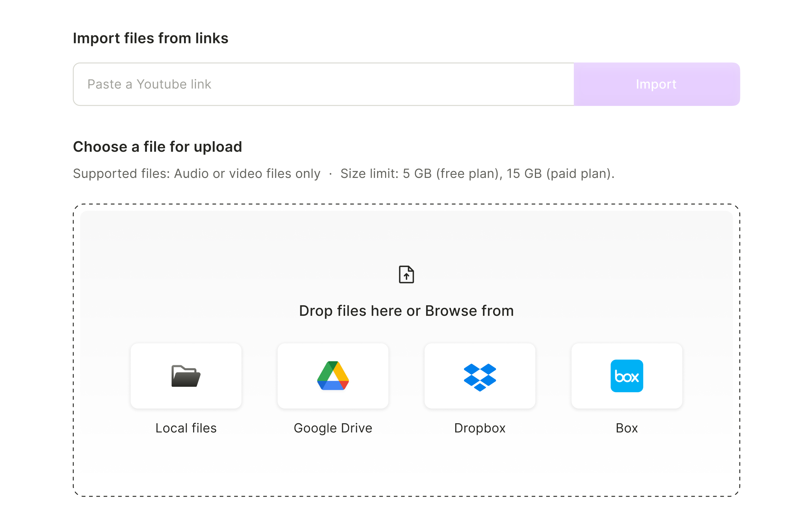Click the Dropbox label

pyautogui.click(x=480, y=428)
